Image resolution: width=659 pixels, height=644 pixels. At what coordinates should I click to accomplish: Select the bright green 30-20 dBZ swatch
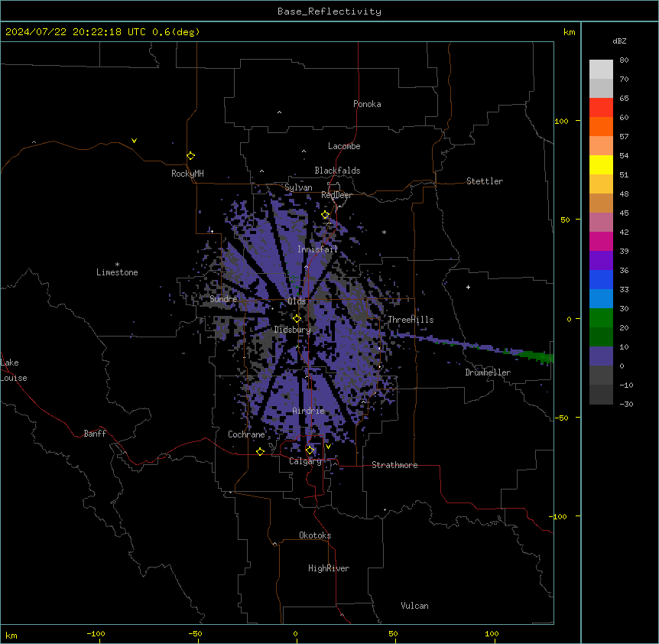coord(601,318)
